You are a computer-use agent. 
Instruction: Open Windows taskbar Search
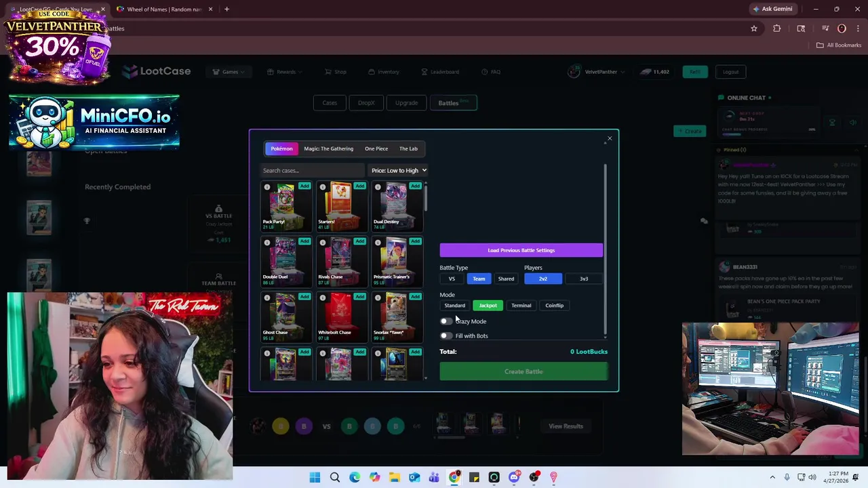coord(335,478)
